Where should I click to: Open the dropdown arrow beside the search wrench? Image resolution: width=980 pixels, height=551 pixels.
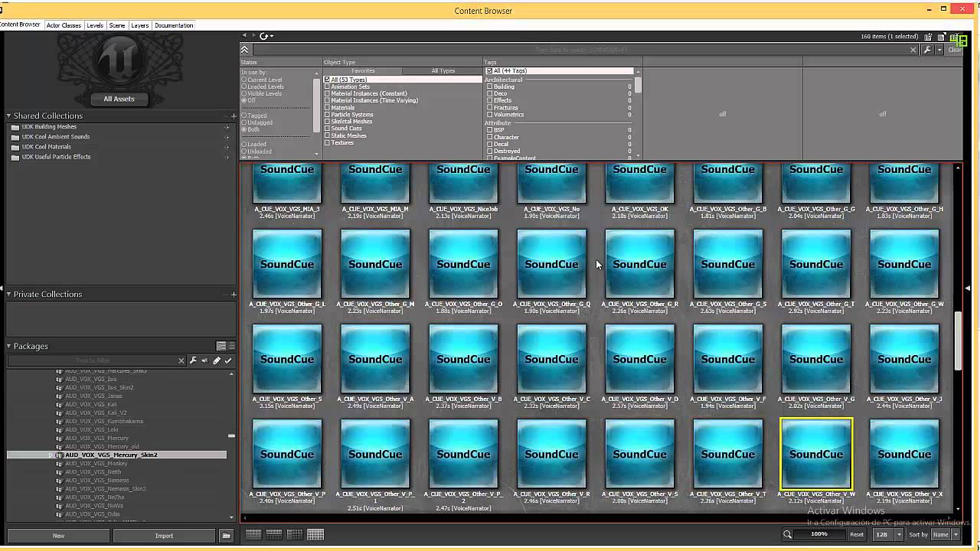(939, 50)
